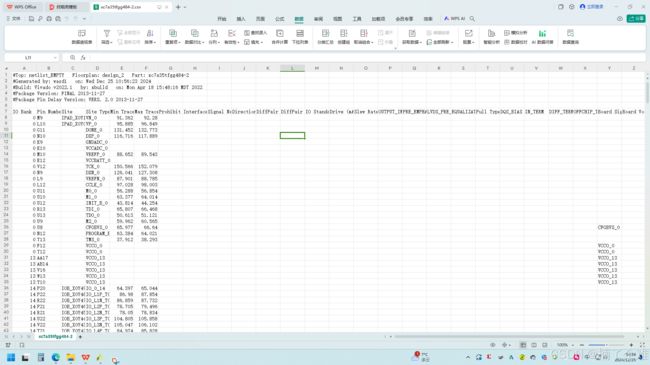Open Microsoft Edge from taskbar
650x365 pixels.
(x=56, y=358)
